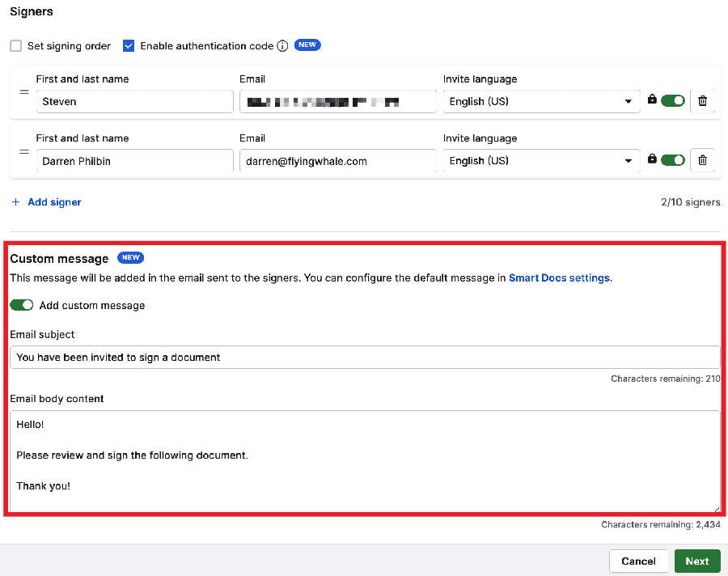Click the lock icon on Steven's row

click(652, 100)
